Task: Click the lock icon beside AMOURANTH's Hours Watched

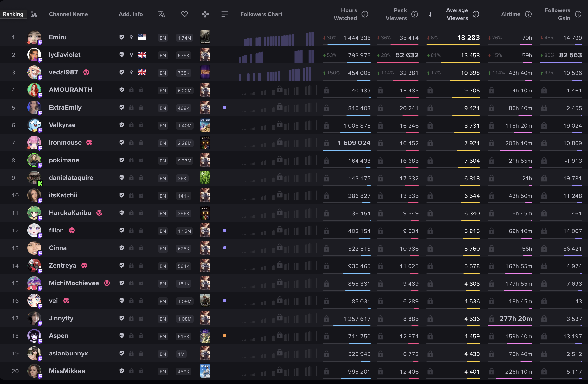Action: tap(326, 91)
